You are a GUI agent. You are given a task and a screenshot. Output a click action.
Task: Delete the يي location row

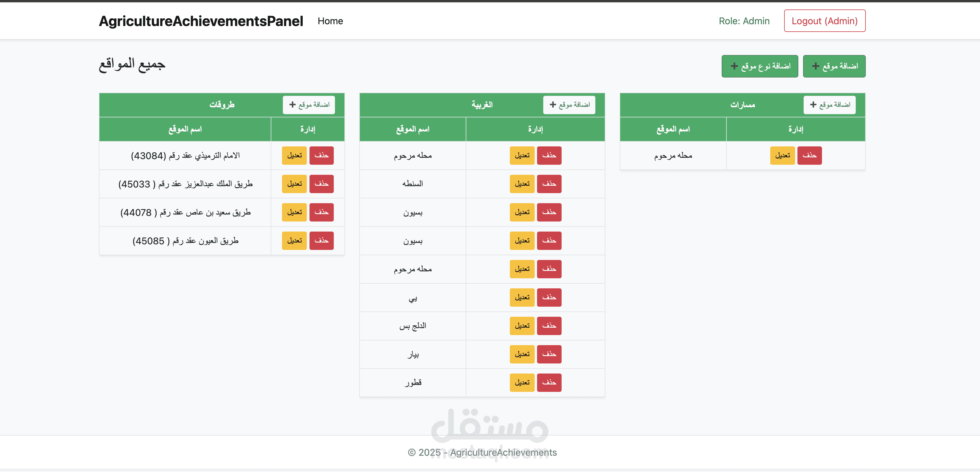click(x=549, y=297)
